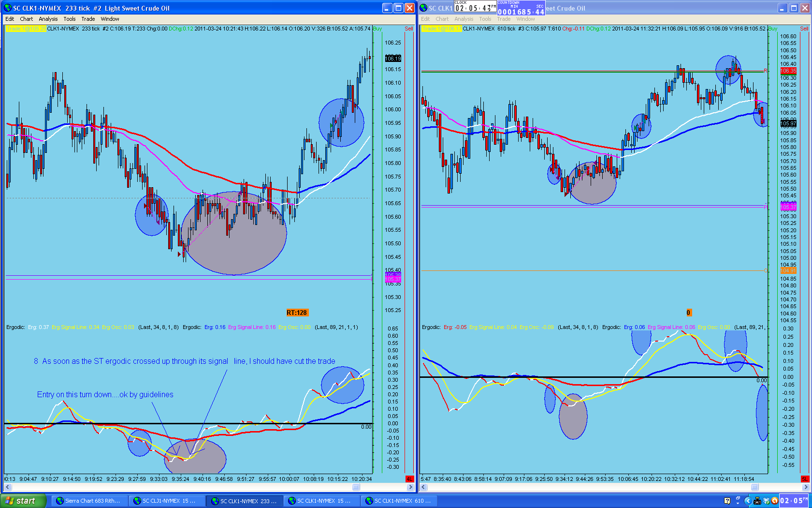Viewport: 812px width, 508px height.
Task: Click the 'Erg: -0.05' study label
Action: click(x=455, y=327)
